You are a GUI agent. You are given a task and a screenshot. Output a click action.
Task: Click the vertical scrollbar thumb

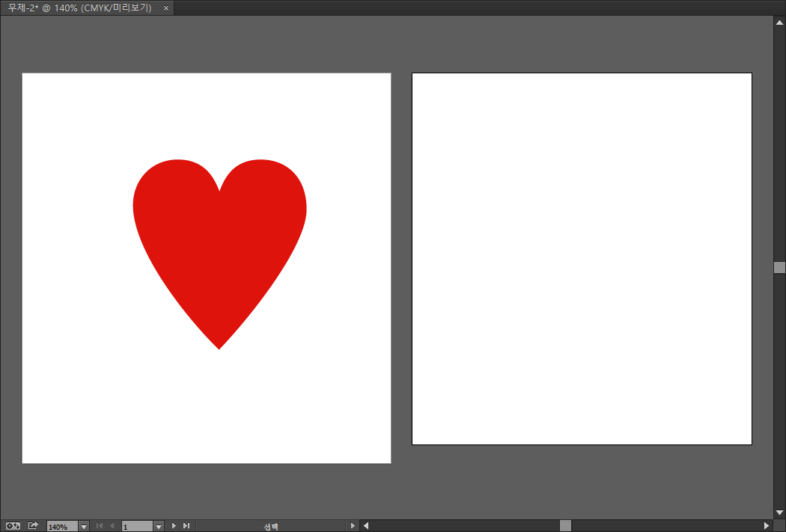coord(779,267)
